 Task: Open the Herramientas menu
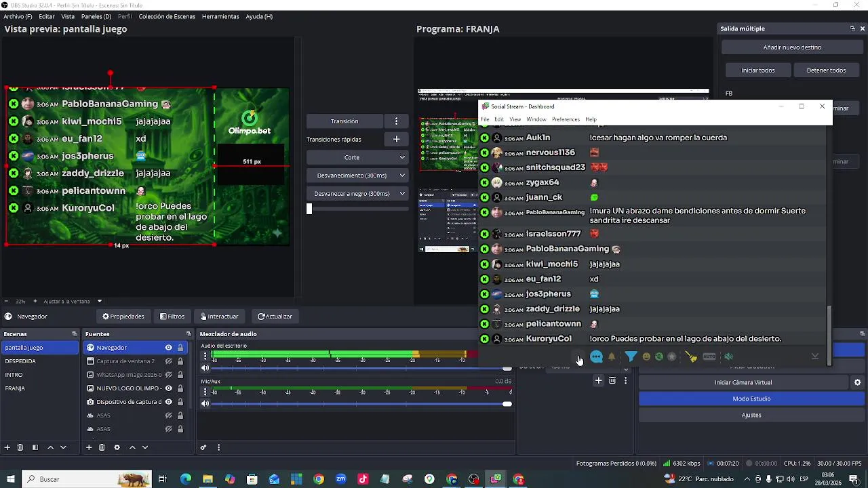tap(220, 16)
